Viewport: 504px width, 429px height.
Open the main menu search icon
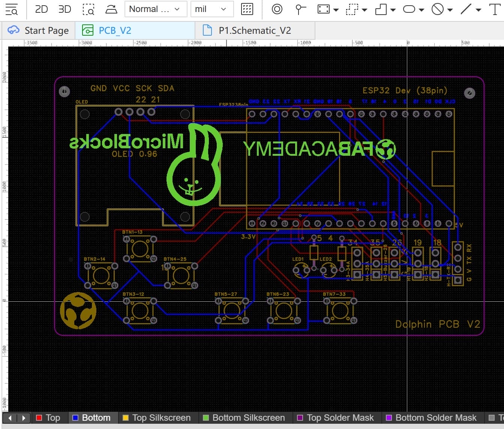12,9
